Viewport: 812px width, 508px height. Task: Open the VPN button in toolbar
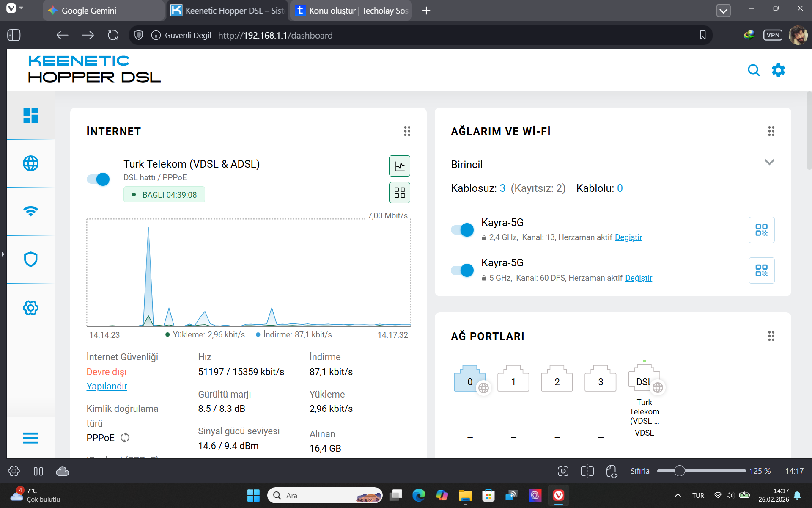click(x=773, y=35)
